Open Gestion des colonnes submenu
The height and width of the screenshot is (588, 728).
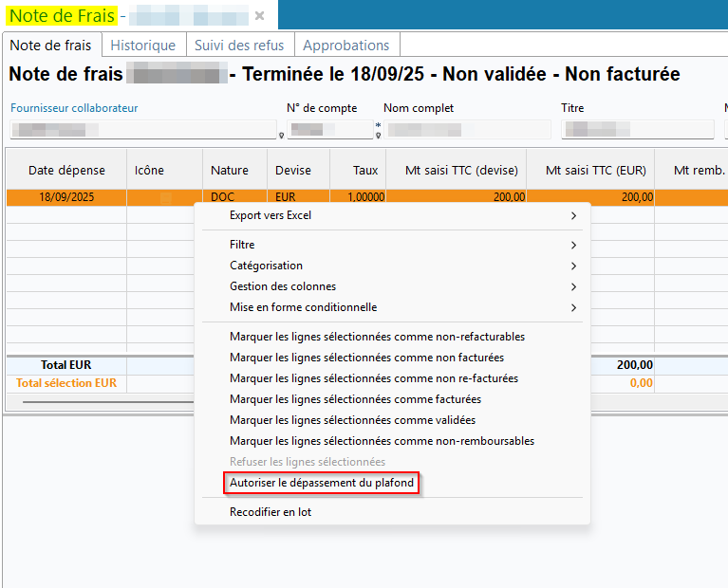tap(283, 286)
